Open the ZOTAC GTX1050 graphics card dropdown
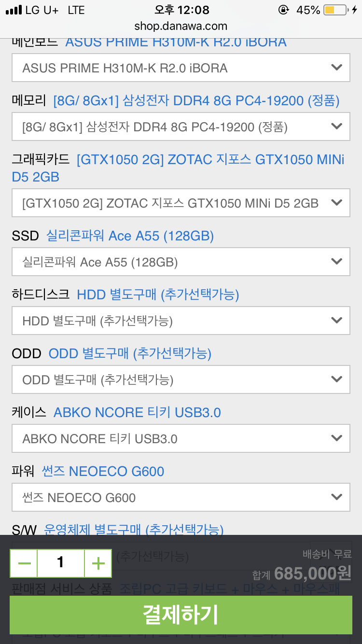The width and height of the screenshot is (362, 644). point(181,203)
